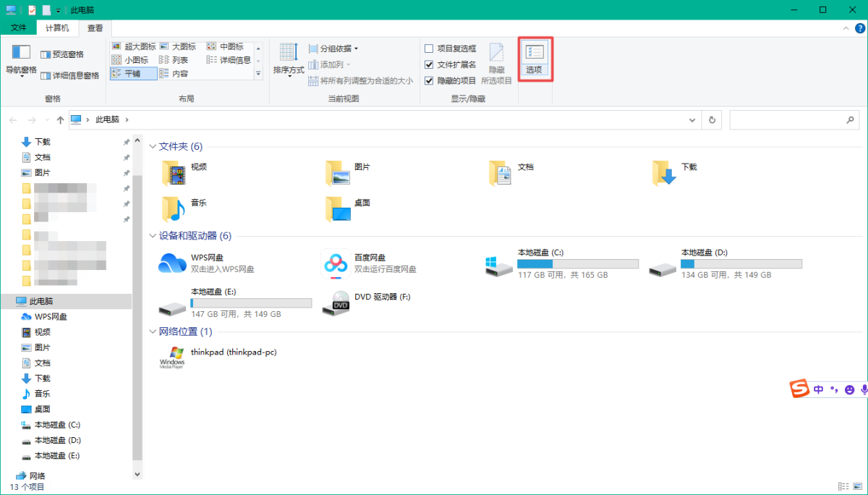Open Help question mark icon
868x495 pixels.
click(x=859, y=27)
